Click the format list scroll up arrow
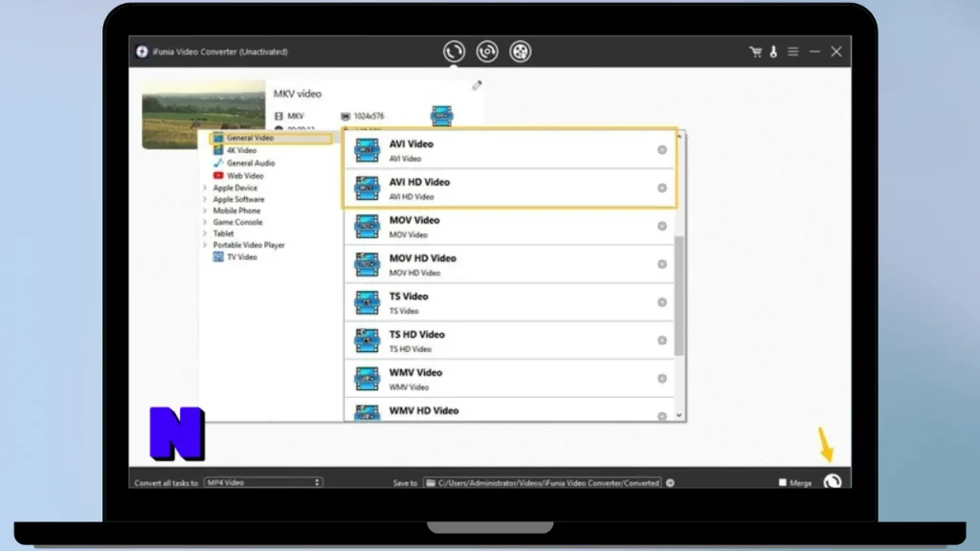Screen dimensions: 980x551 click(x=679, y=136)
